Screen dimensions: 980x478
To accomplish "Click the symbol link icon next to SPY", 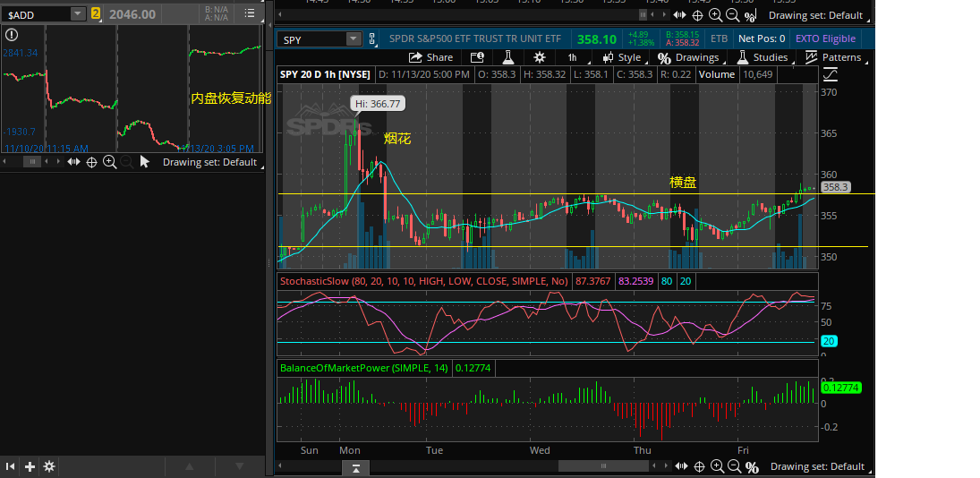I will click(x=372, y=39).
